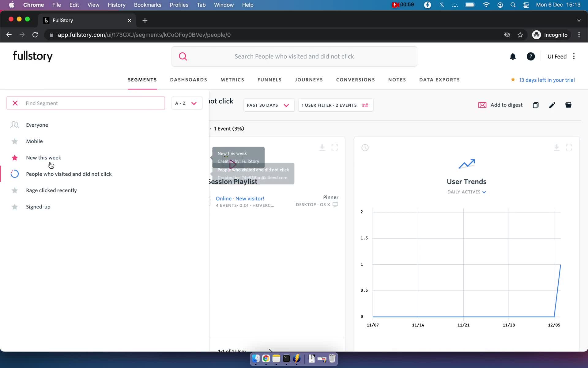Reload the page in Chrome
The height and width of the screenshot is (368, 588).
pos(35,35)
